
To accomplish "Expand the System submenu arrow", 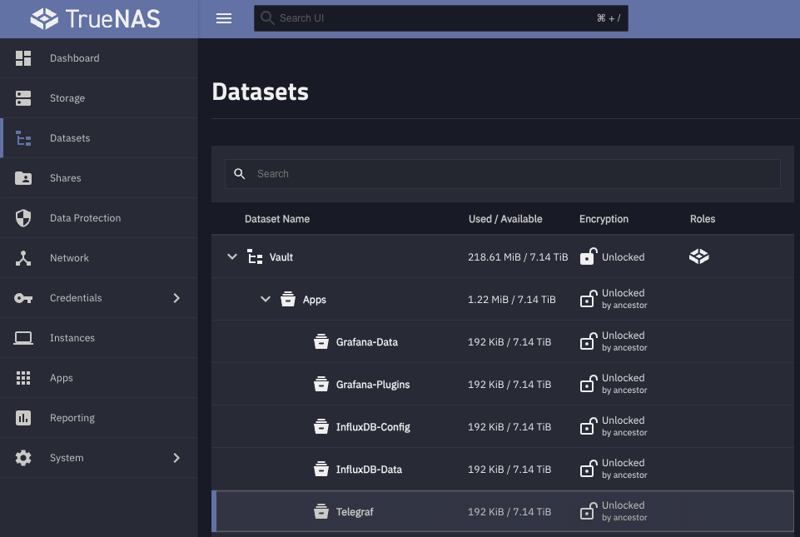I will (177, 457).
